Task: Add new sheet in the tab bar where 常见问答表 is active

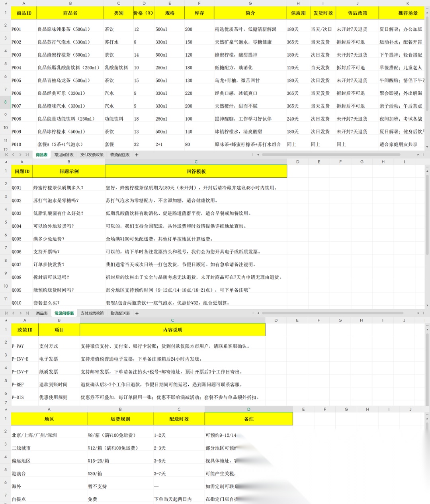Action: [137, 313]
